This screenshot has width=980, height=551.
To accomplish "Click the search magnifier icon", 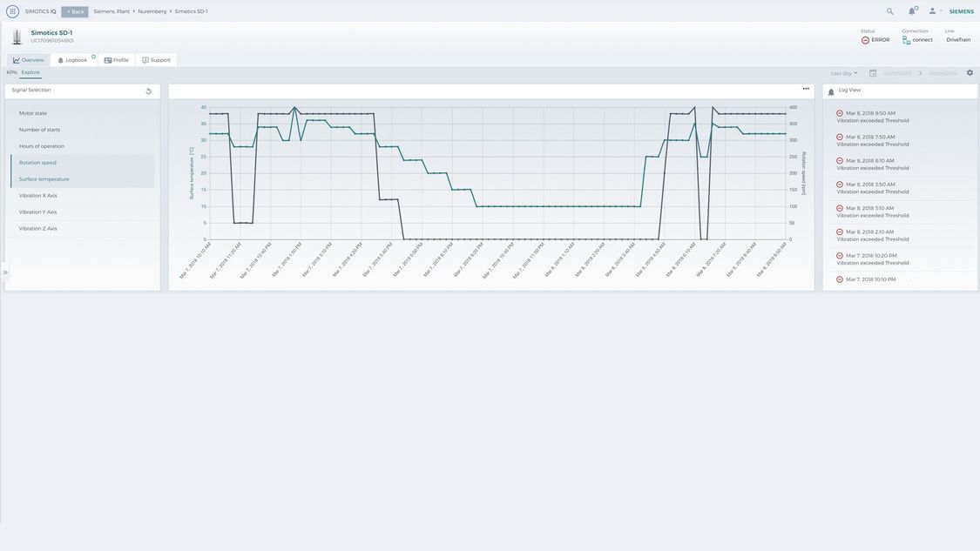I will coord(889,11).
